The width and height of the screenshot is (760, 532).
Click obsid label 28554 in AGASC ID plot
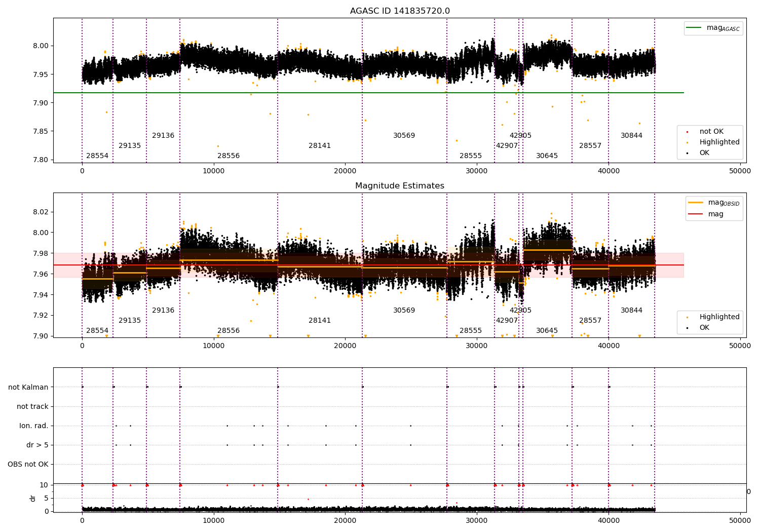[97, 156]
